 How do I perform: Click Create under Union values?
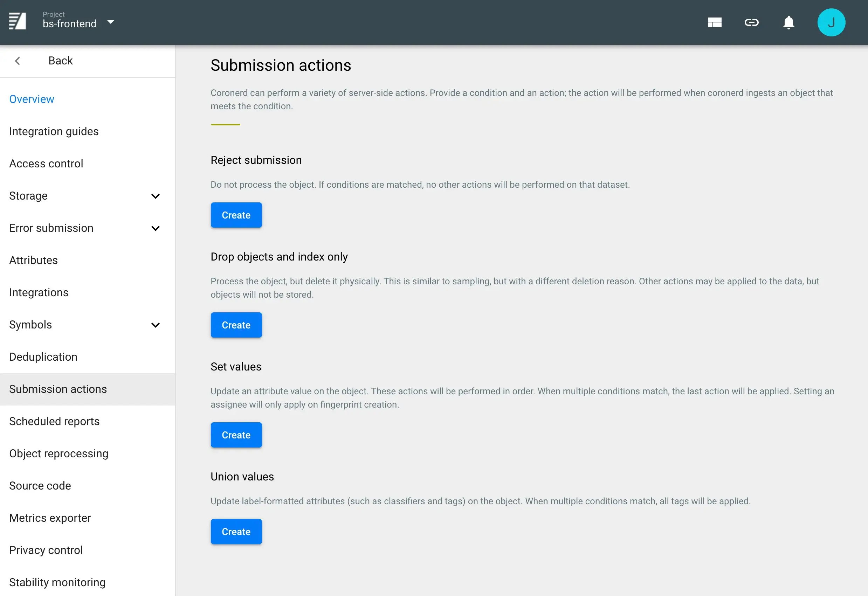point(236,532)
